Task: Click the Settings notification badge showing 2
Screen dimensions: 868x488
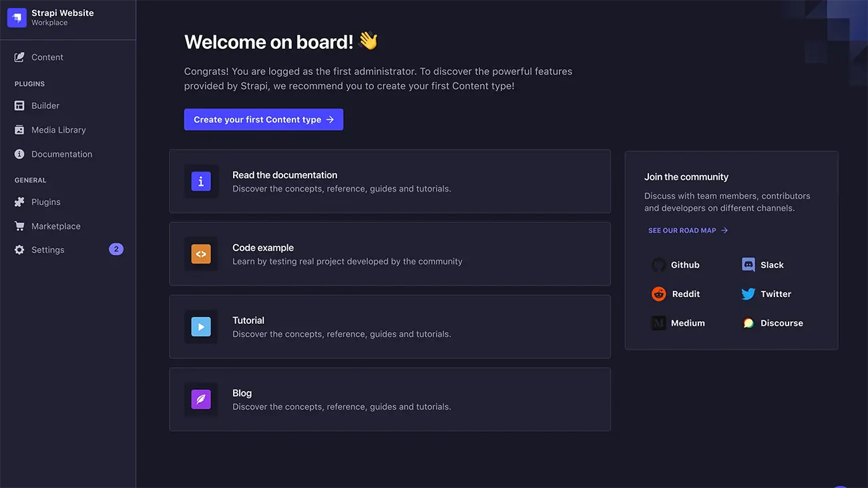Action: coord(116,249)
